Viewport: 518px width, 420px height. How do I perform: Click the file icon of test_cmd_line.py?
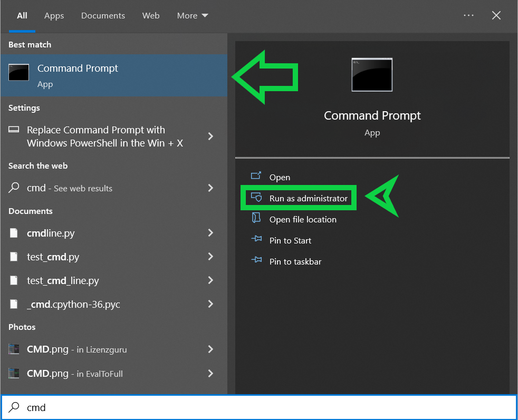[x=14, y=280]
